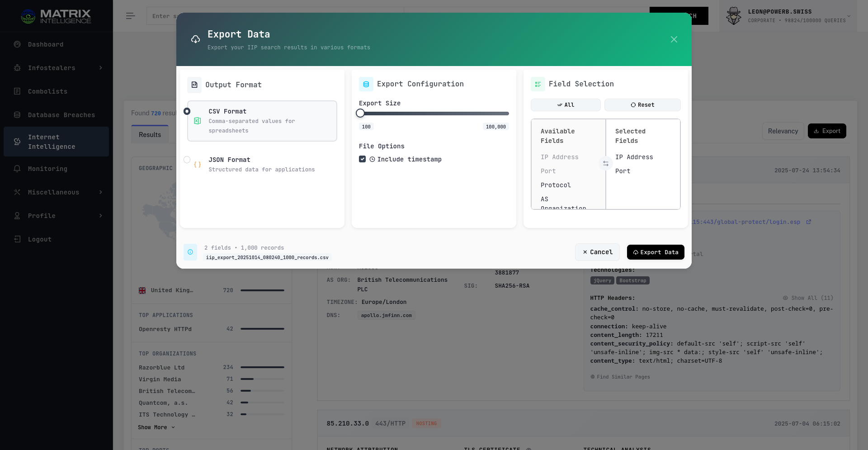The image size is (868, 450).
Task: Close the Export Data dialog
Action: point(674,39)
